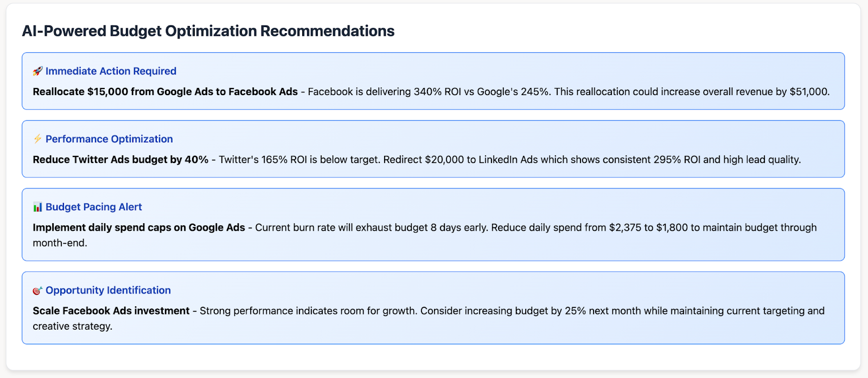Click the AI-Powered Budget Optimization Recommendations title
The height and width of the screenshot is (378, 868).
208,31
